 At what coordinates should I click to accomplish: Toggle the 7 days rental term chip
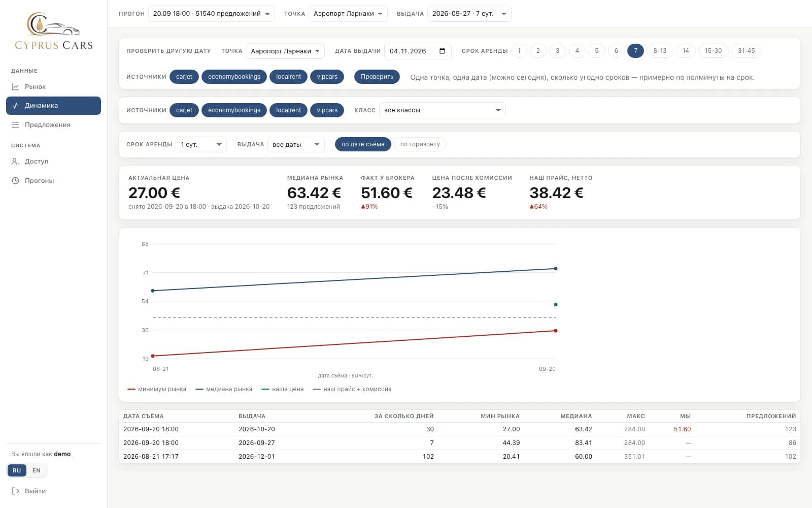(x=635, y=51)
